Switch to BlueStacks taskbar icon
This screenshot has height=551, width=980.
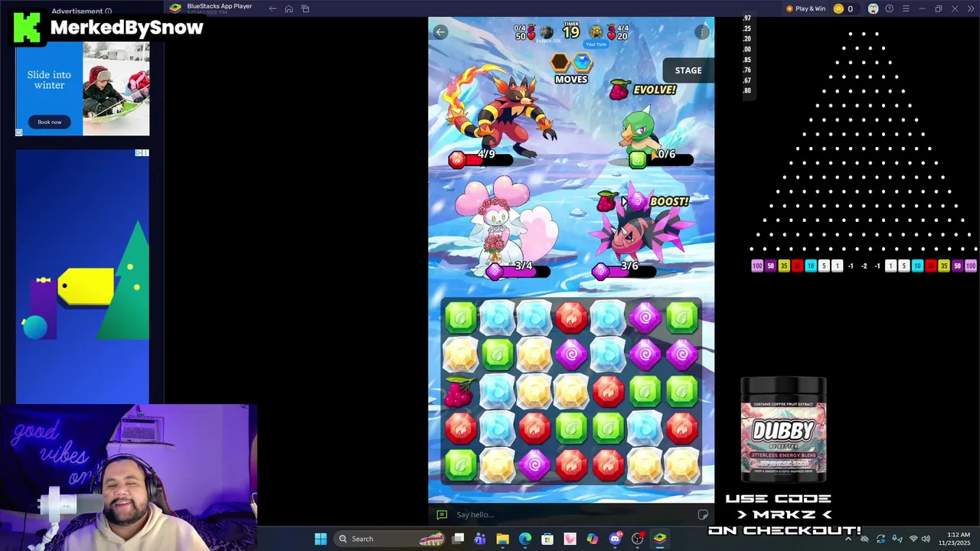tap(660, 539)
